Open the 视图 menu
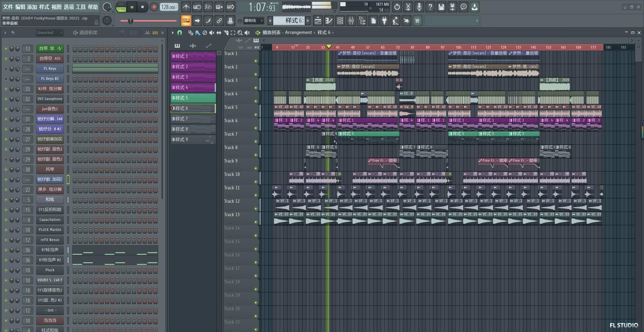 56,7
